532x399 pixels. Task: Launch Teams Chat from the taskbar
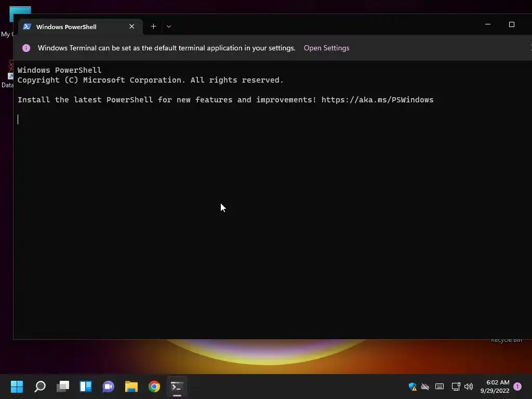(x=109, y=387)
